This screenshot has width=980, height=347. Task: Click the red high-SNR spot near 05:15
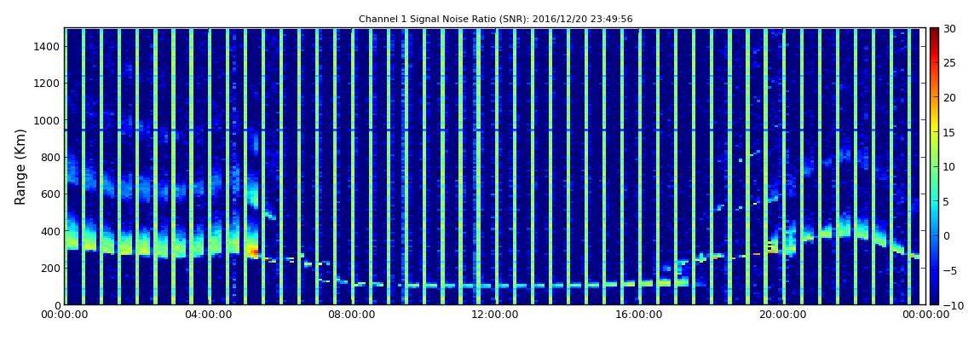[254, 252]
